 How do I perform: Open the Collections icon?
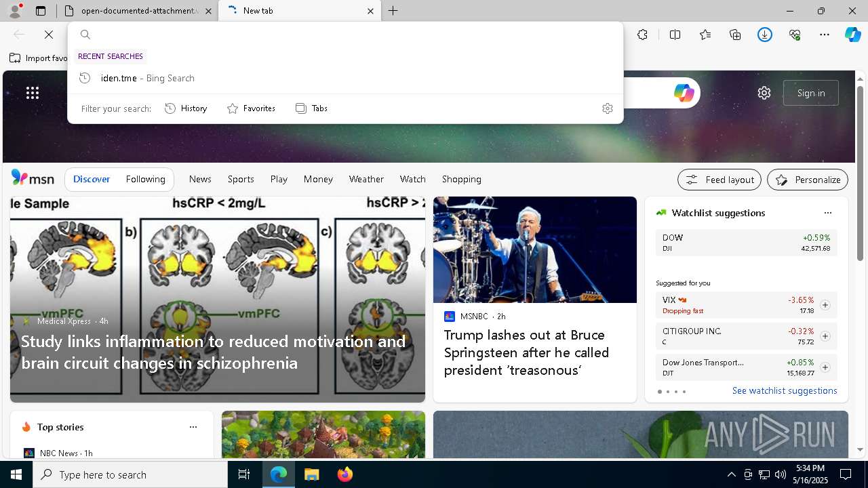click(735, 35)
